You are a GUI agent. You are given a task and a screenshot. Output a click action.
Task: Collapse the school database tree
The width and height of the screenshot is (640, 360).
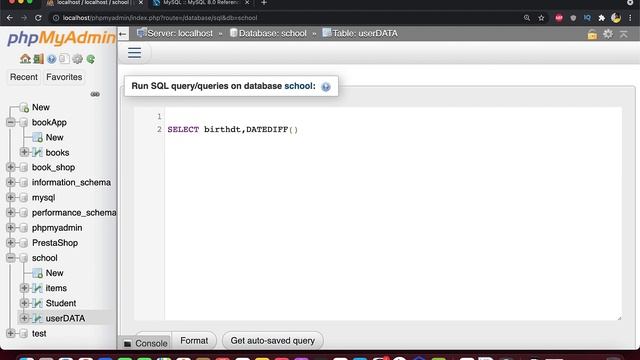pos(11,258)
